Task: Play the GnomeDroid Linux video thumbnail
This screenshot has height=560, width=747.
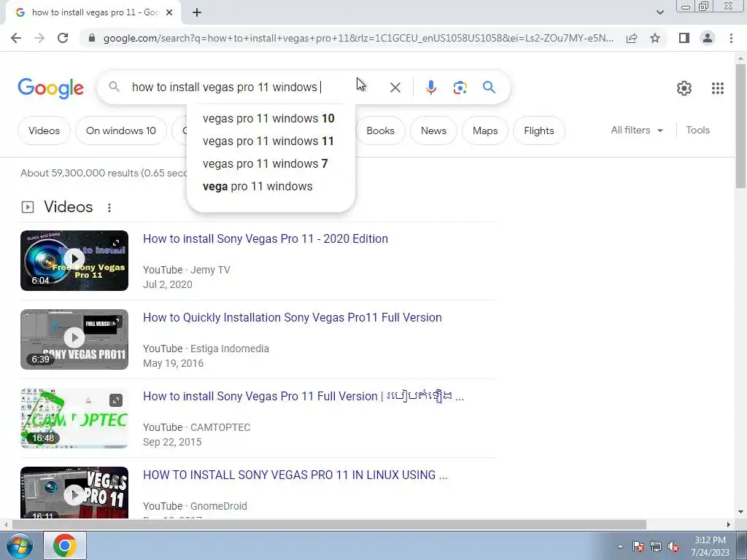Action: pyautogui.click(x=74, y=493)
